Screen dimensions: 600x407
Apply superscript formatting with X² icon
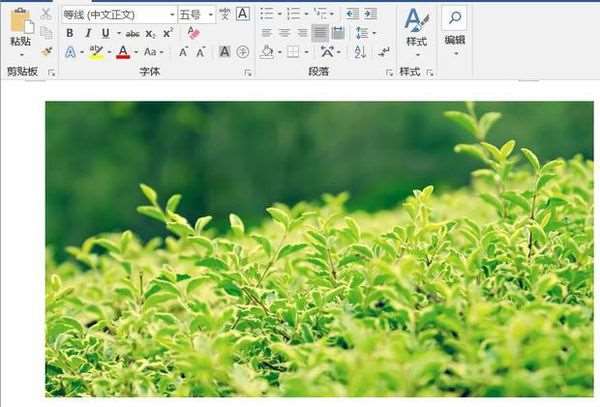(168, 33)
